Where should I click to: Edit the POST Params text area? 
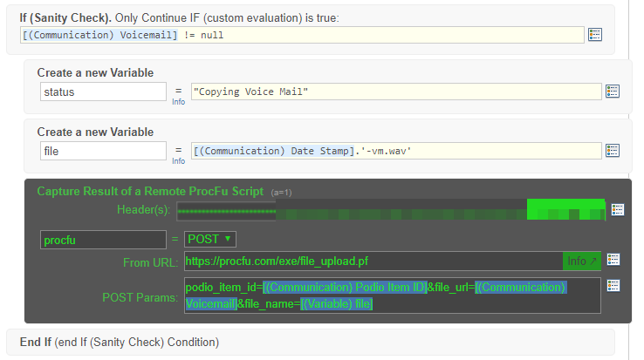(x=393, y=295)
